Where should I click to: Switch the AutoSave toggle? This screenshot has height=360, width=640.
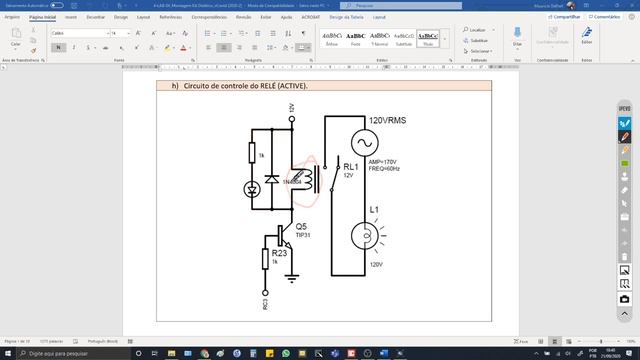57,5
